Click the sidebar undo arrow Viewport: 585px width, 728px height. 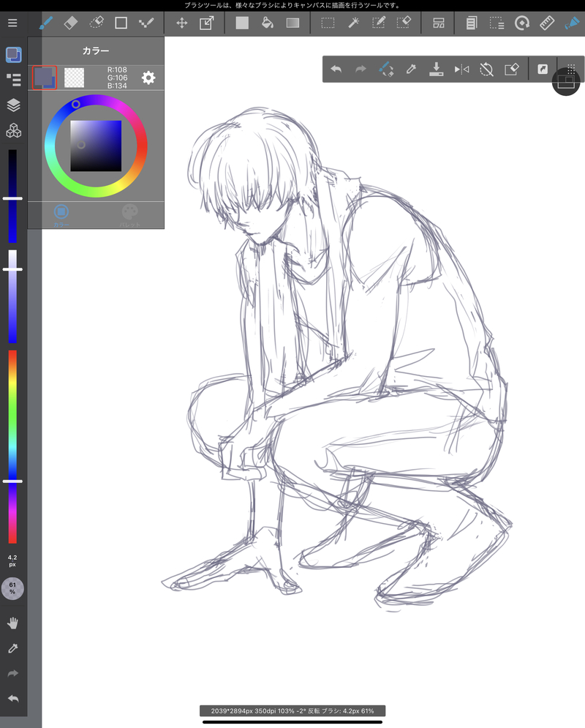tap(13, 698)
